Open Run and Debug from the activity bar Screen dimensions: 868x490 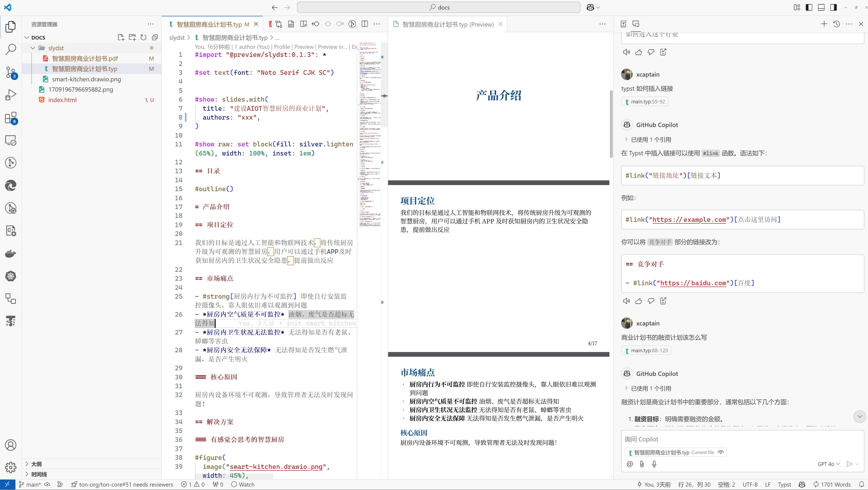[10, 95]
